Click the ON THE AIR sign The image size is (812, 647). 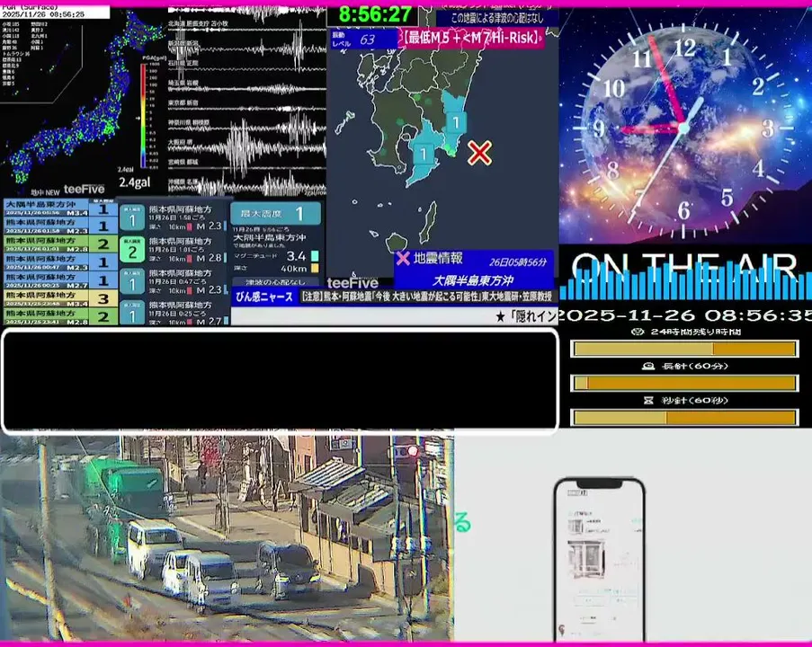click(685, 268)
